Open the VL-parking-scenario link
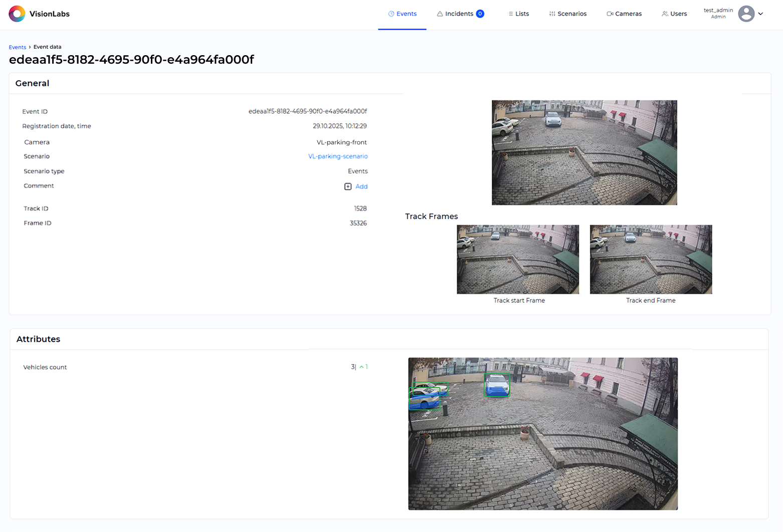The height and width of the screenshot is (532, 783). point(337,156)
